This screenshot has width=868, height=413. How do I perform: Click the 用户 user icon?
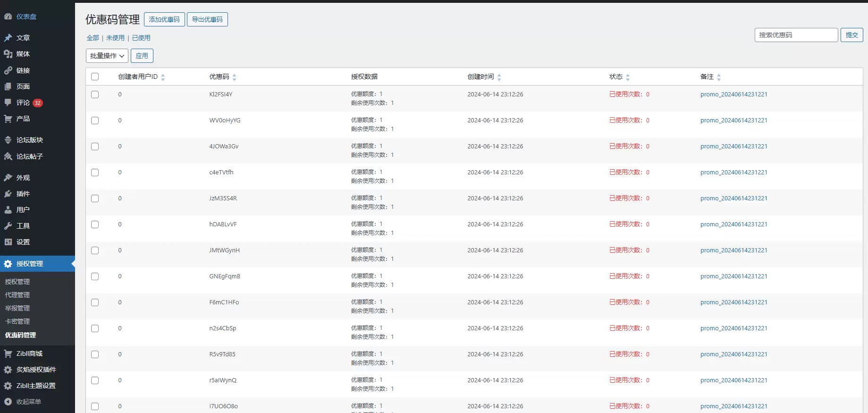point(8,210)
